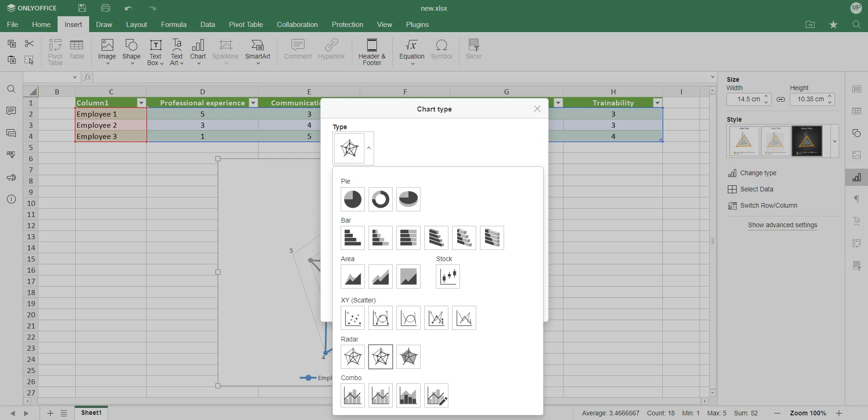Choose the scatter with smooth lines type
This screenshot has height=420, width=868.
(408, 318)
